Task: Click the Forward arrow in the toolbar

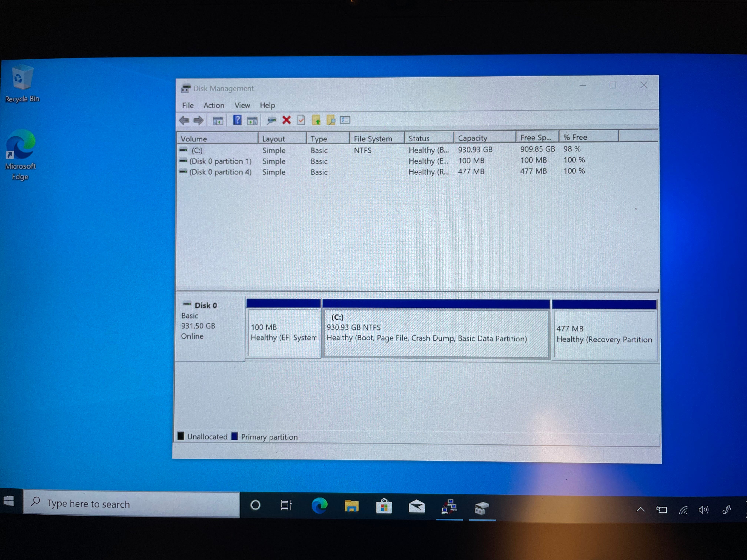Action: (199, 120)
